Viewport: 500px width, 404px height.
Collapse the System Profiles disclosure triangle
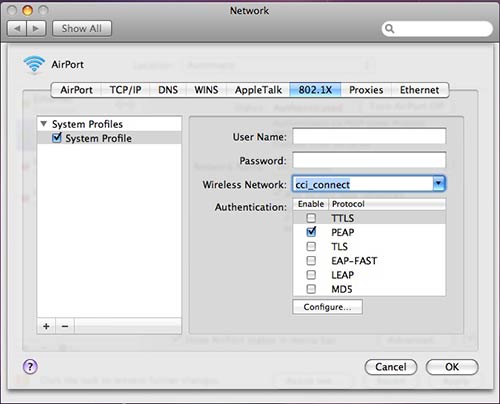tap(43, 124)
